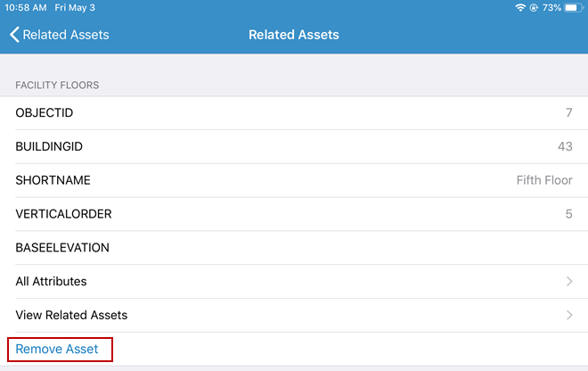Select the VERTICALORDER field label
Viewport: 588px width, 371px height.
click(63, 214)
